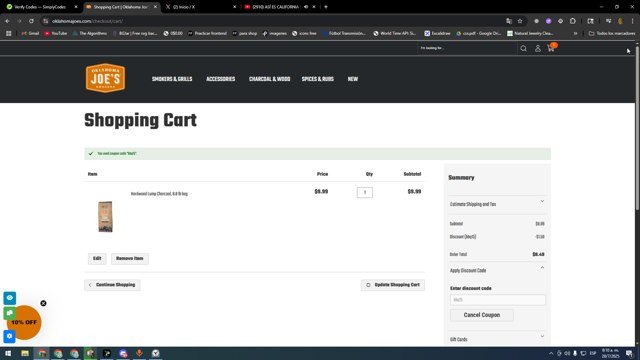Image resolution: width=640 pixels, height=360 pixels.
Task: Click the blue gear widget icon
Action: tap(10, 336)
